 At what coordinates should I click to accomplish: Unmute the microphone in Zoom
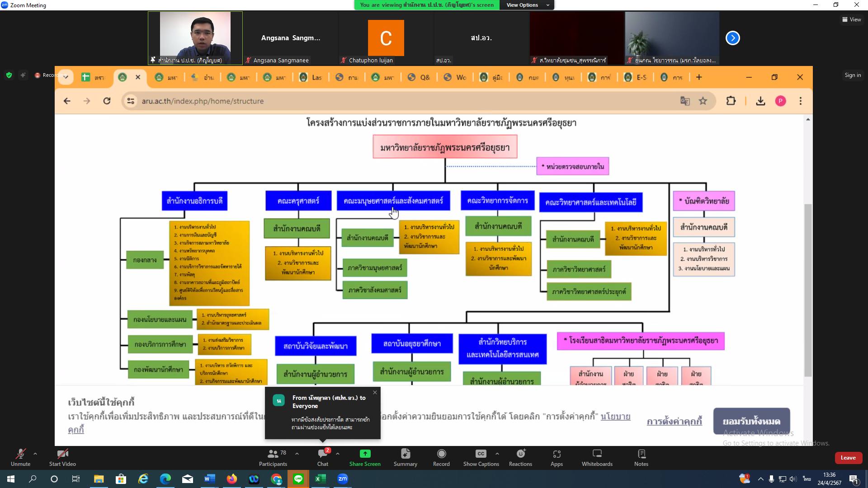[20, 457]
